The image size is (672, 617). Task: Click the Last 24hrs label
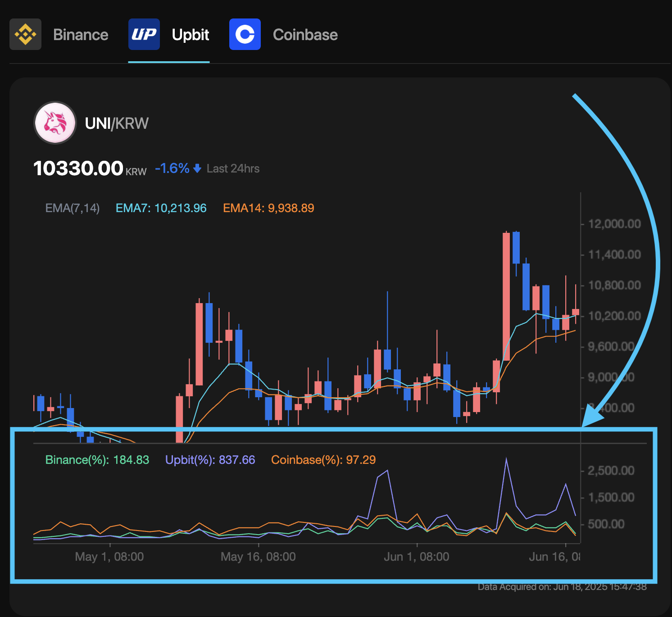233,169
